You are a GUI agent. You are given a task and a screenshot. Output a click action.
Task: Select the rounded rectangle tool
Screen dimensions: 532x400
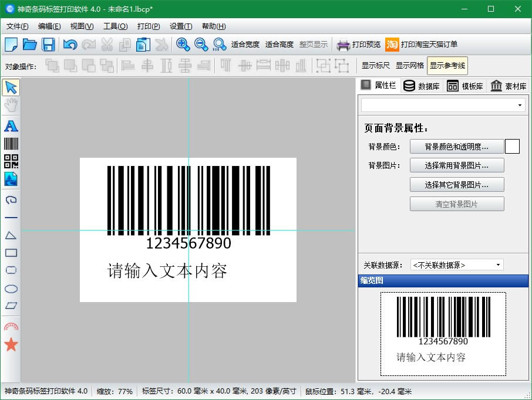(11, 270)
